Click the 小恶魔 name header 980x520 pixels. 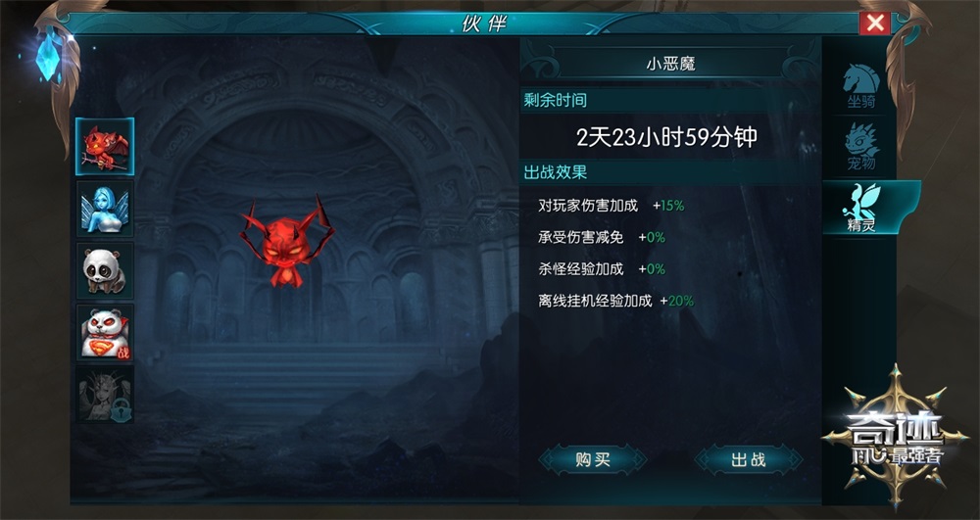670,64
